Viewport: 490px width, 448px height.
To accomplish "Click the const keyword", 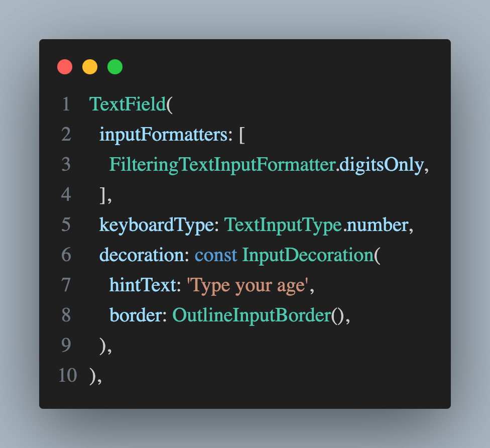I will [x=216, y=255].
